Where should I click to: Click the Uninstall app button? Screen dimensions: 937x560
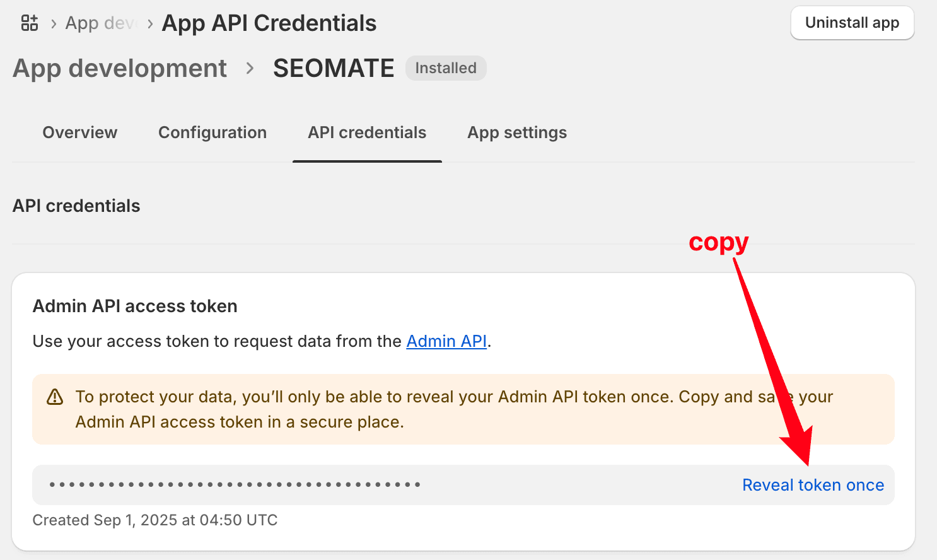click(x=852, y=23)
